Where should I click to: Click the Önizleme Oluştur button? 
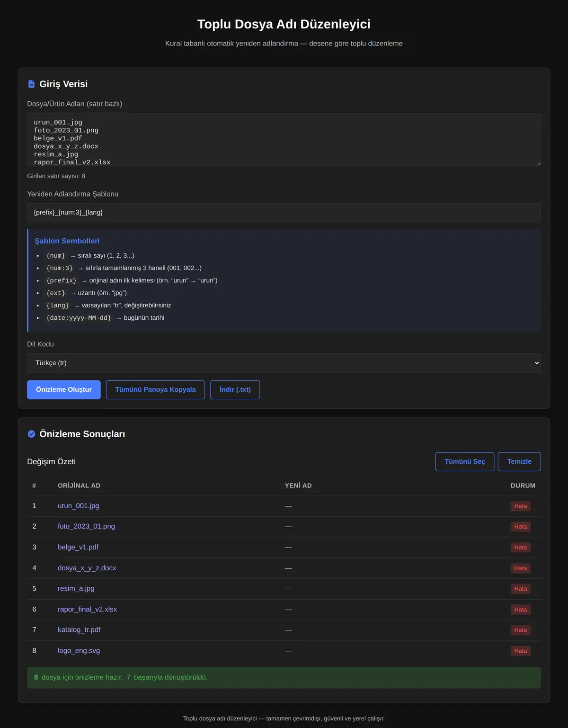click(x=64, y=390)
